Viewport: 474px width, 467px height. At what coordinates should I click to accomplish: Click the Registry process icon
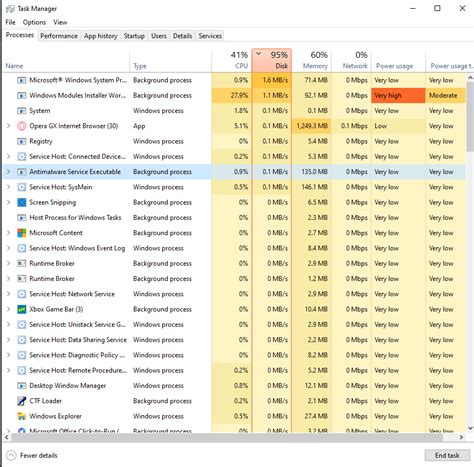22,141
